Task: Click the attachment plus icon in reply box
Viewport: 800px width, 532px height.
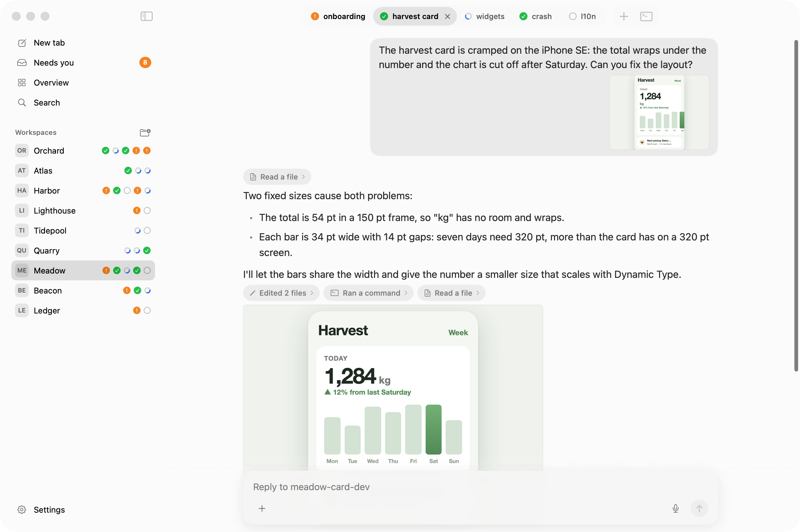Action: click(262, 508)
